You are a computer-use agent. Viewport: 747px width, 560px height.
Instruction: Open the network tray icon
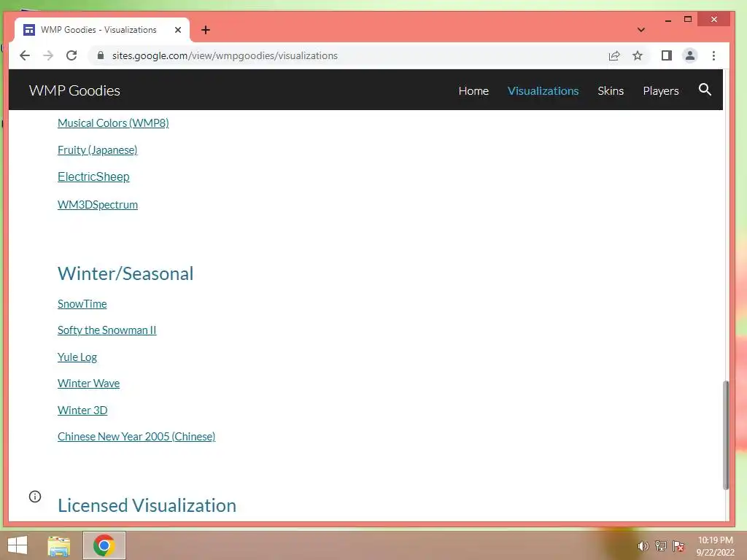[x=661, y=545]
